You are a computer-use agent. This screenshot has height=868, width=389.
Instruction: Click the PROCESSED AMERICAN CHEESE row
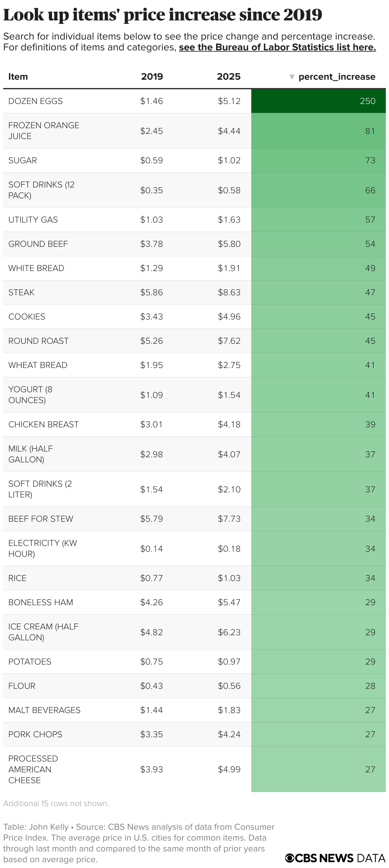[194, 769]
